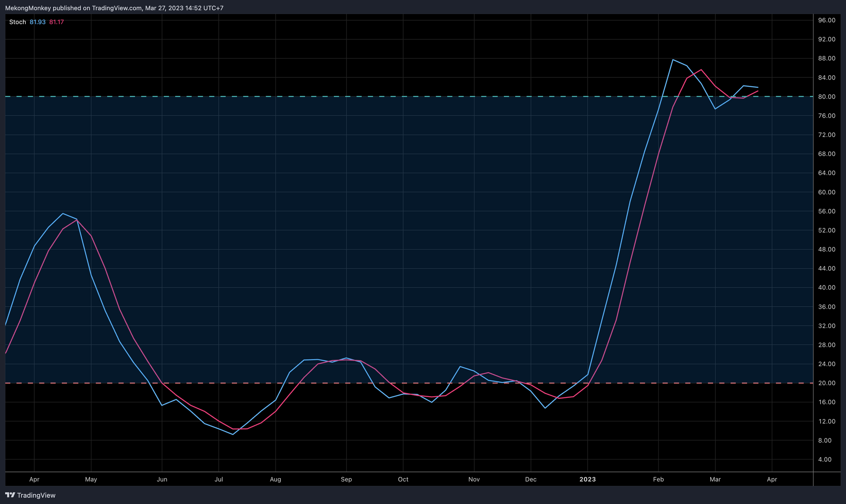Click the blue line's December dip near 15
The width and height of the screenshot is (846, 504).
pyautogui.click(x=545, y=408)
